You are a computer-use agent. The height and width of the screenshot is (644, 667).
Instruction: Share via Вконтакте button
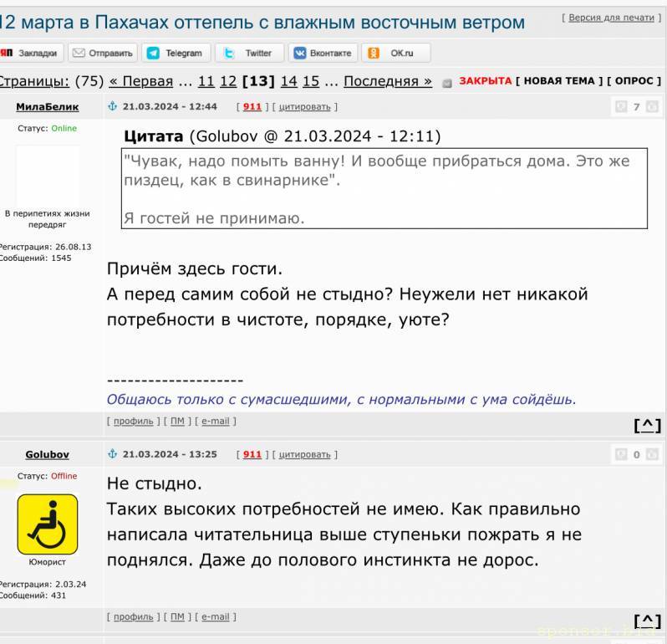[x=323, y=53]
